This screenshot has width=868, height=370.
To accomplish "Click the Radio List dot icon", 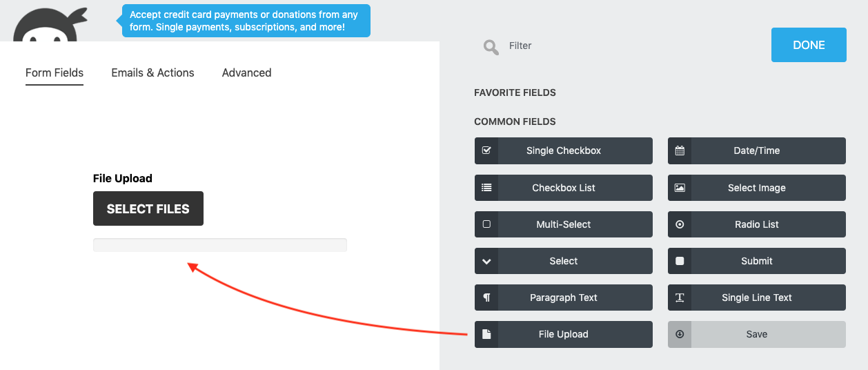I will pos(680,224).
